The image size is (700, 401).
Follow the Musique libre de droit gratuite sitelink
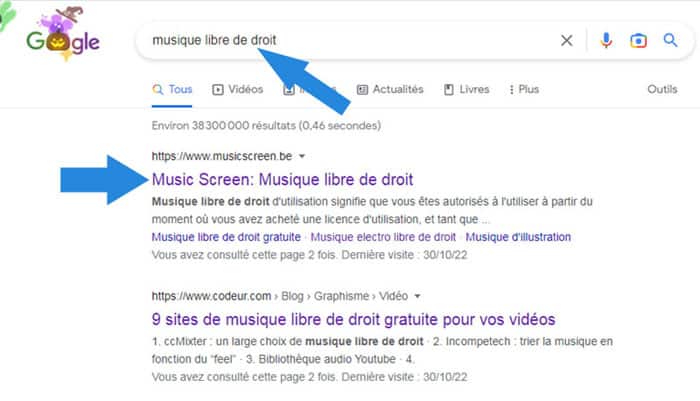pyautogui.click(x=226, y=237)
